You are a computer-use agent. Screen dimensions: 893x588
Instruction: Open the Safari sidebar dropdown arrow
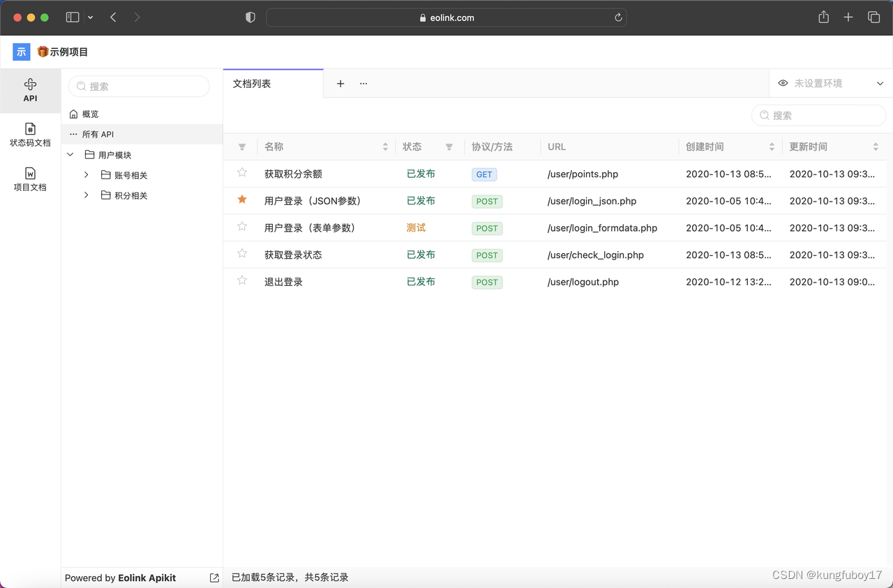click(x=90, y=17)
